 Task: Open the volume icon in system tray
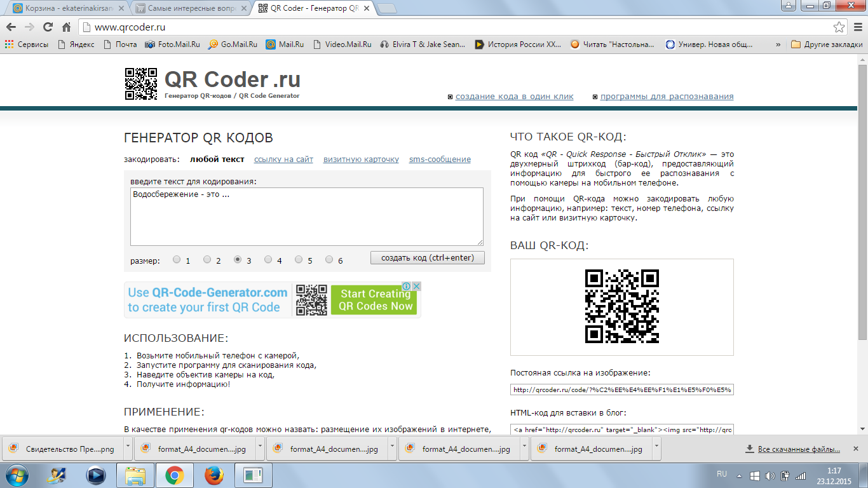pos(770,475)
